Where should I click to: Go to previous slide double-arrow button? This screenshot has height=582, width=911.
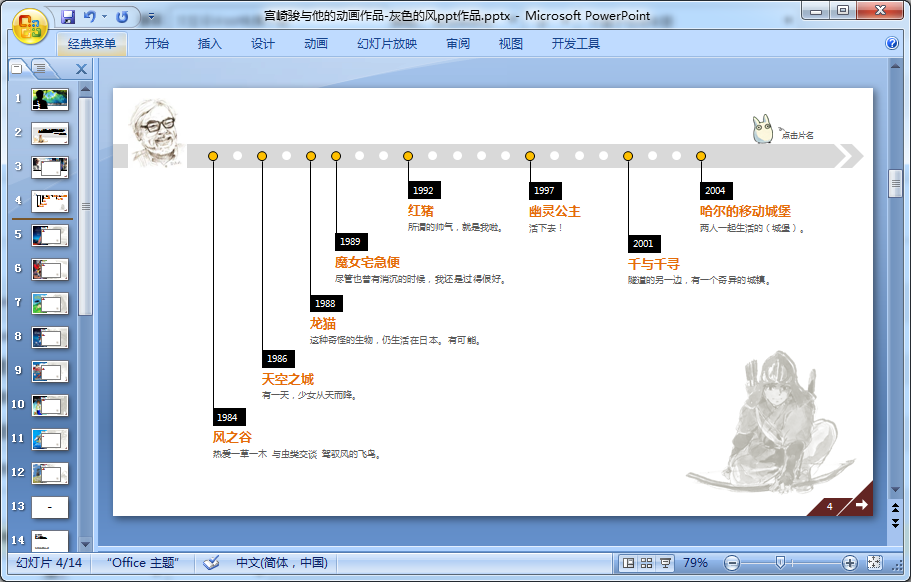pyautogui.click(x=895, y=508)
